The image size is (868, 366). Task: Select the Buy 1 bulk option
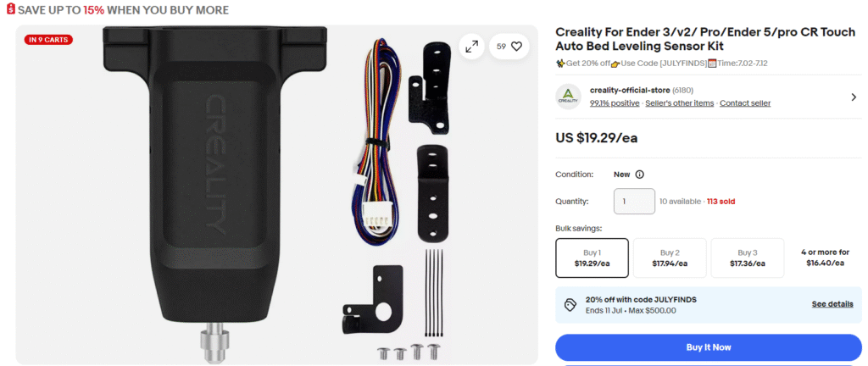pos(592,258)
